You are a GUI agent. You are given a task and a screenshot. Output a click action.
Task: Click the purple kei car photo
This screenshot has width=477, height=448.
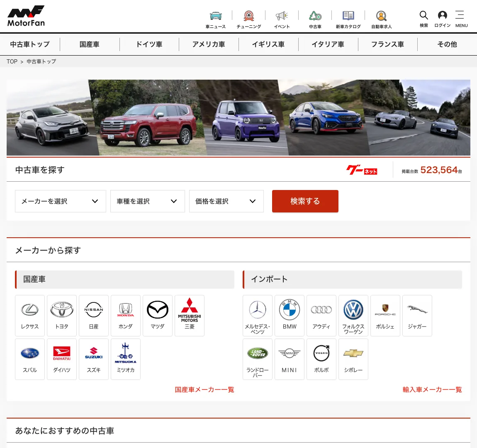[x=243, y=119]
